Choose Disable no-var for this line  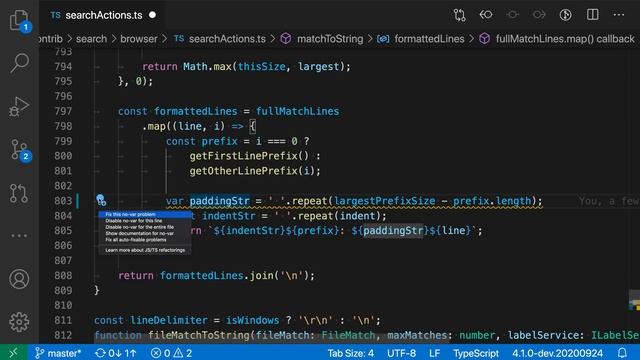(145, 221)
